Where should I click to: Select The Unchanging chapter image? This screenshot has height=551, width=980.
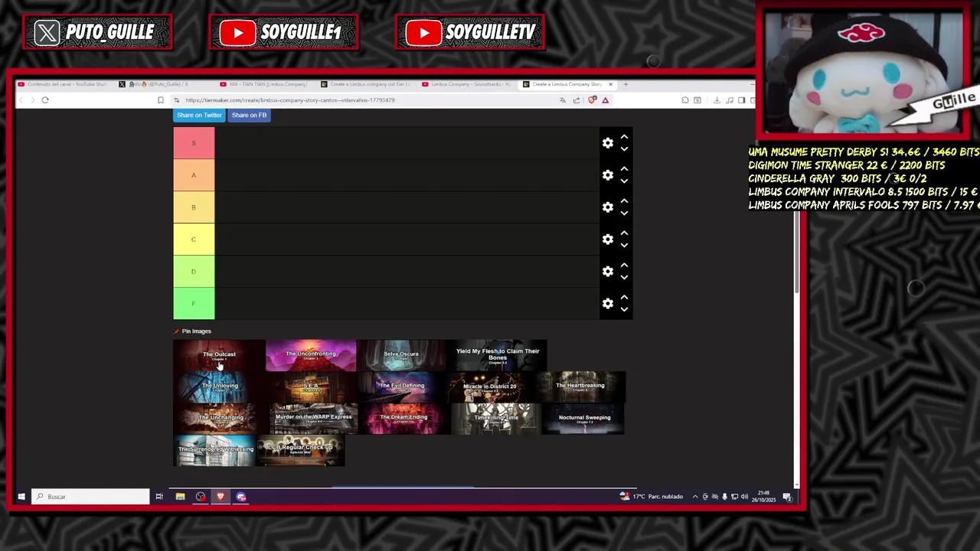(220, 419)
